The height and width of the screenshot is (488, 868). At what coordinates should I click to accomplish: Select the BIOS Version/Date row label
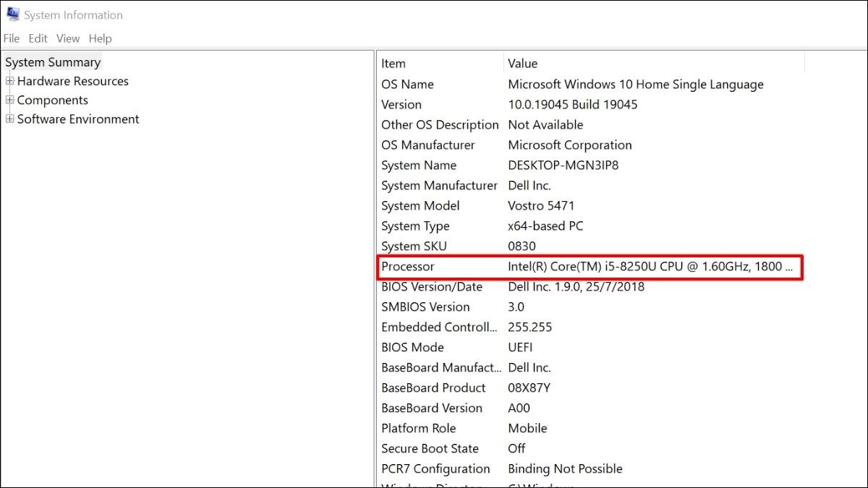coord(432,287)
